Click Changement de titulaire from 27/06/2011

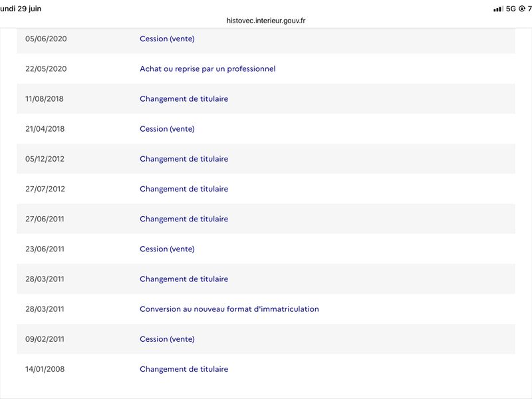click(x=184, y=219)
